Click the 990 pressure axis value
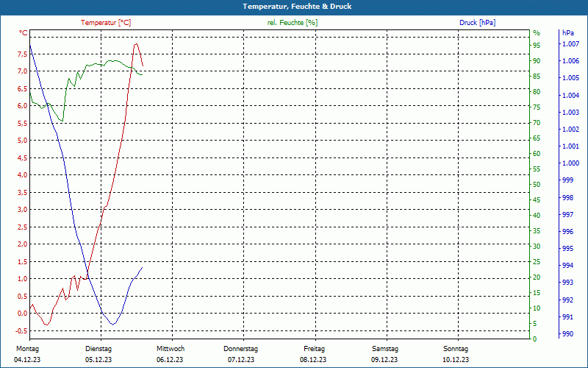The width and height of the screenshot is (588, 368). [x=568, y=334]
